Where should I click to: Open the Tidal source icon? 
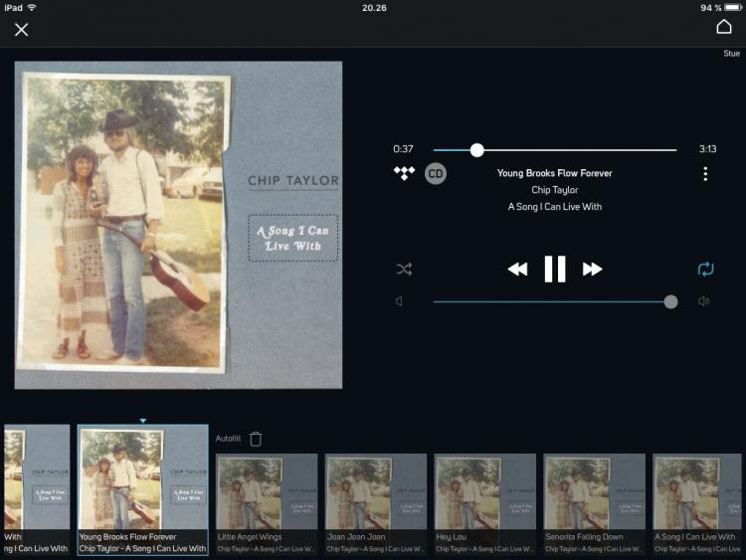click(404, 173)
